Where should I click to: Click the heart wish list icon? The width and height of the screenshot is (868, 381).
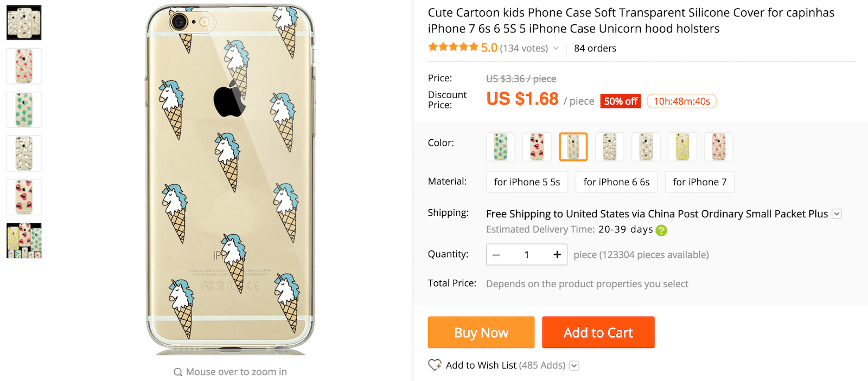point(435,365)
